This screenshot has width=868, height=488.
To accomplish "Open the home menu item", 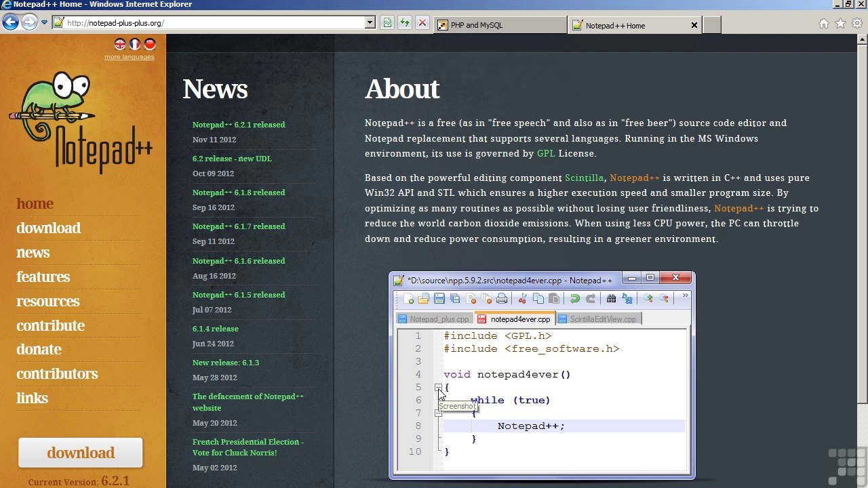I will click(35, 203).
